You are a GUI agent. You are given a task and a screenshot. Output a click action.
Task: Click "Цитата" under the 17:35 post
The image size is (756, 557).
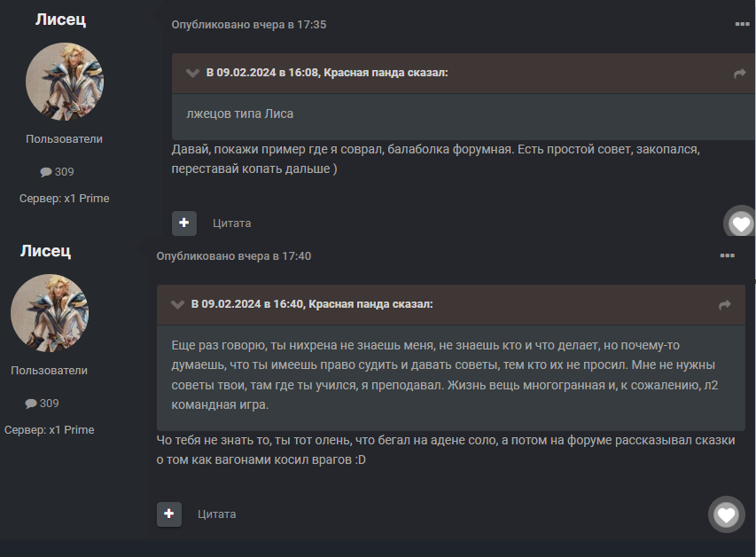pos(232,224)
